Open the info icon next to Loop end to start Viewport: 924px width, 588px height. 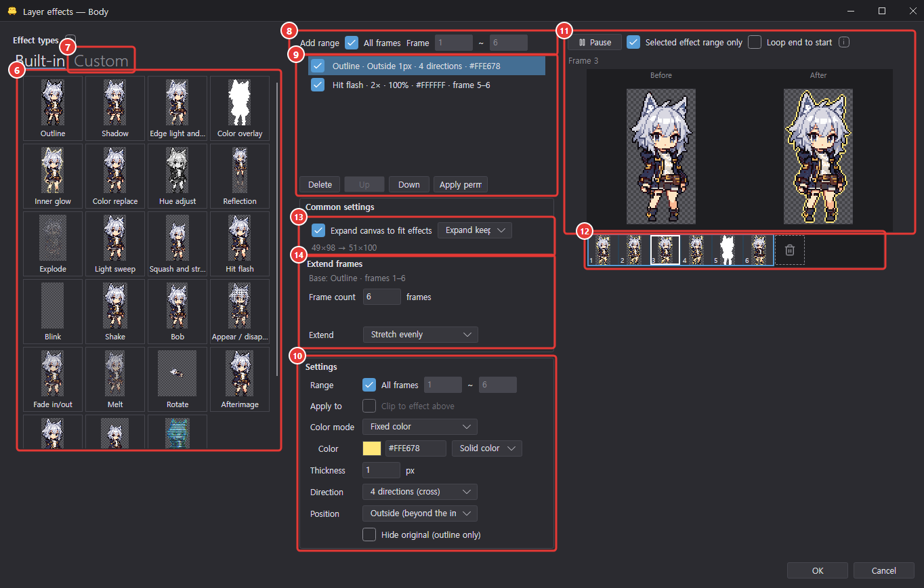click(x=844, y=42)
